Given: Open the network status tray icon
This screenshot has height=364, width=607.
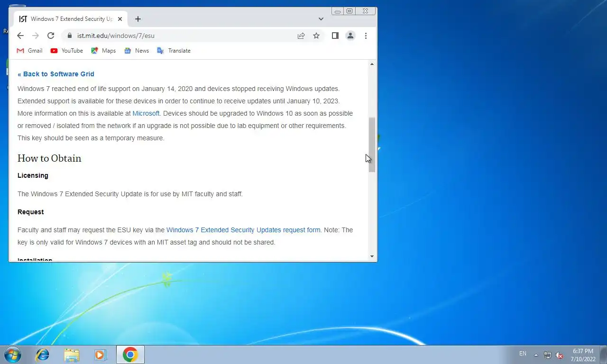Looking at the screenshot, I should click(x=548, y=355).
